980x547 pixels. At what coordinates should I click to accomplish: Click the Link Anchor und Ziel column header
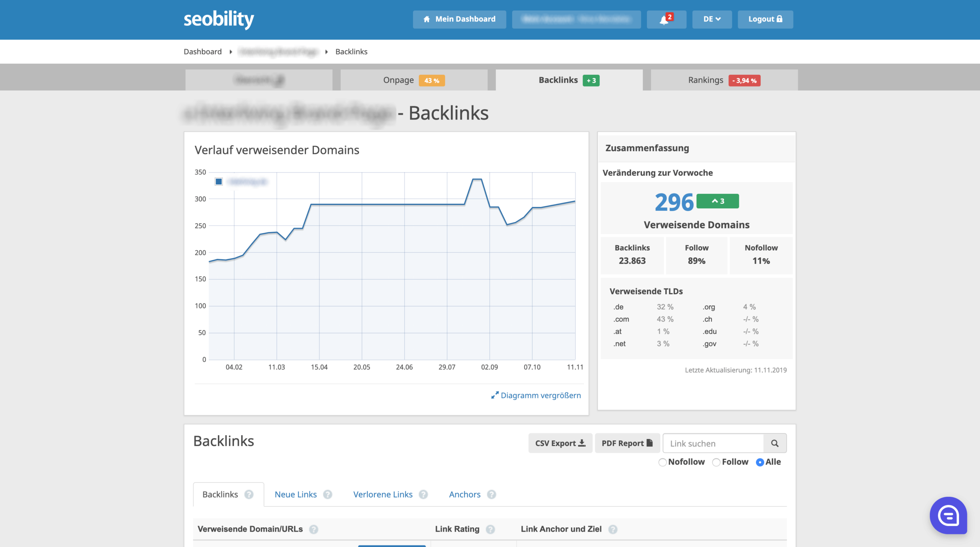561,529
